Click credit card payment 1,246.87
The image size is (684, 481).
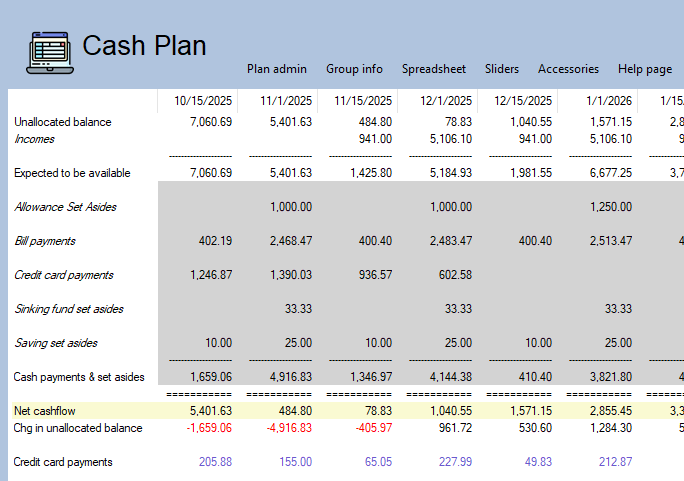tap(211, 275)
